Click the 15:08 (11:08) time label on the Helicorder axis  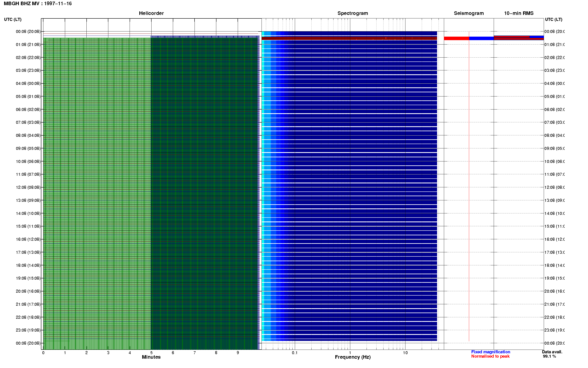click(28, 226)
